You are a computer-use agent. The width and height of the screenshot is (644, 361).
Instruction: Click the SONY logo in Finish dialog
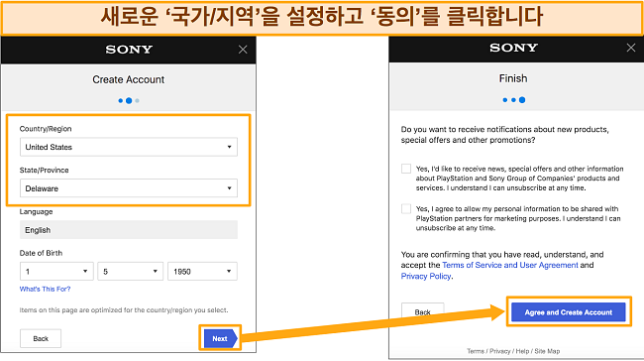coord(513,48)
